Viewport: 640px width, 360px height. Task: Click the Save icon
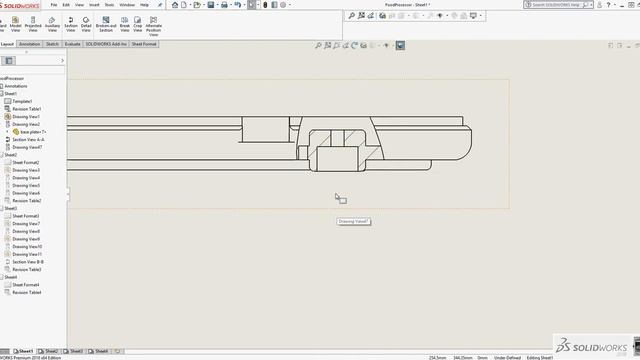(211, 5)
